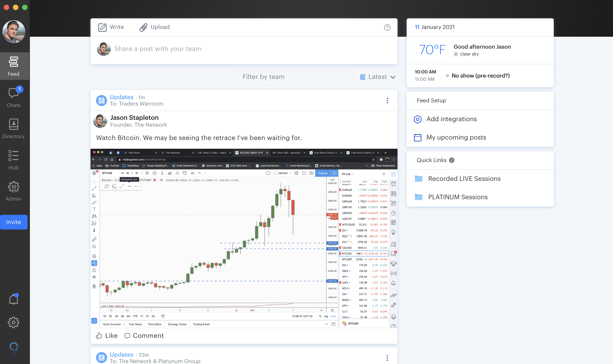
Task: Open settings gear in sidebar
Action: pyautogui.click(x=14, y=322)
